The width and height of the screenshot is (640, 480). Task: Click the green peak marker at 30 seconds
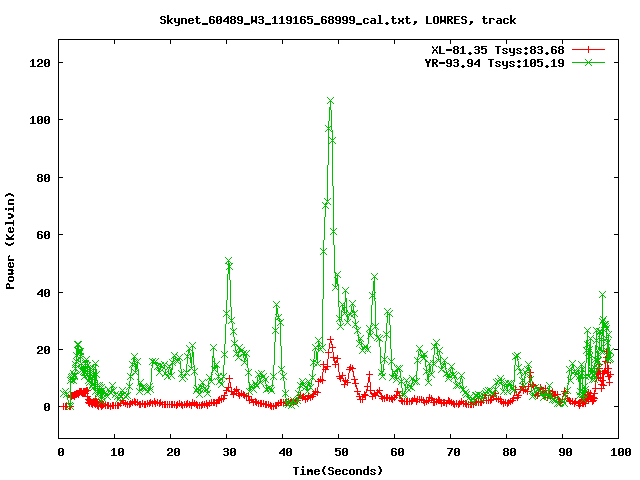click(229, 261)
